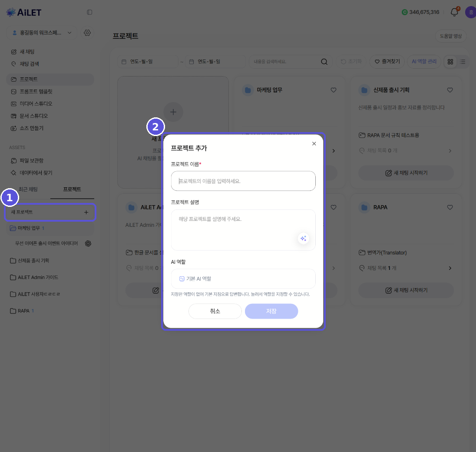Open AiLET Admin 가이드 folder in sidebar
476x452 pixels.
pos(50,277)
